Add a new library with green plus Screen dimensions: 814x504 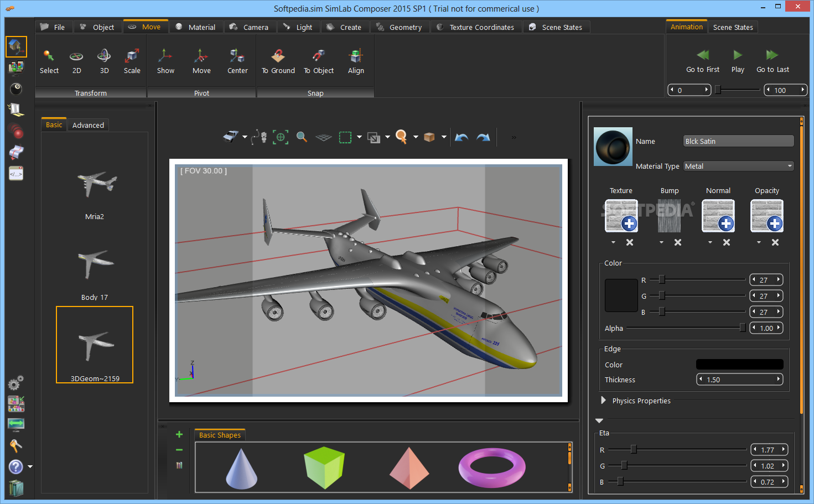179,434
